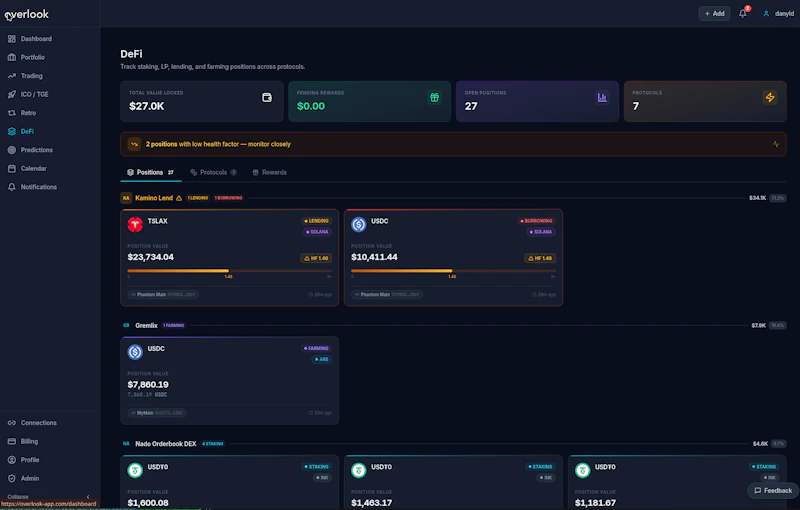This screenshot has width=800, height=510.
Task: Click the Predictions sidebar icon
Action: (x=12, y=150)
